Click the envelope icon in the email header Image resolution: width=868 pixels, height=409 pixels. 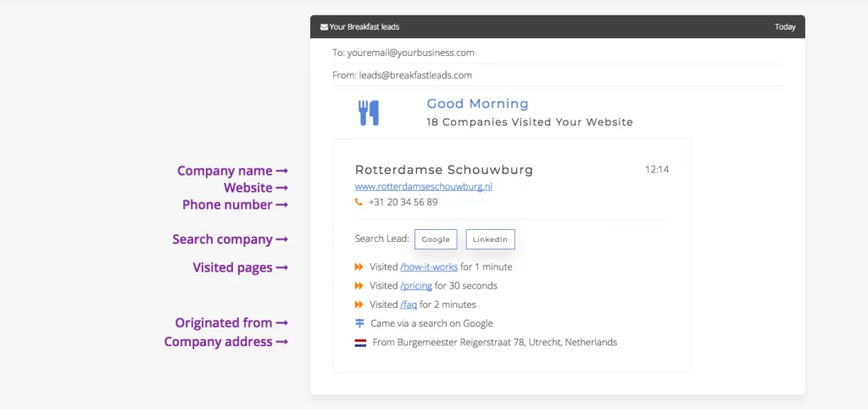[324, 27]
